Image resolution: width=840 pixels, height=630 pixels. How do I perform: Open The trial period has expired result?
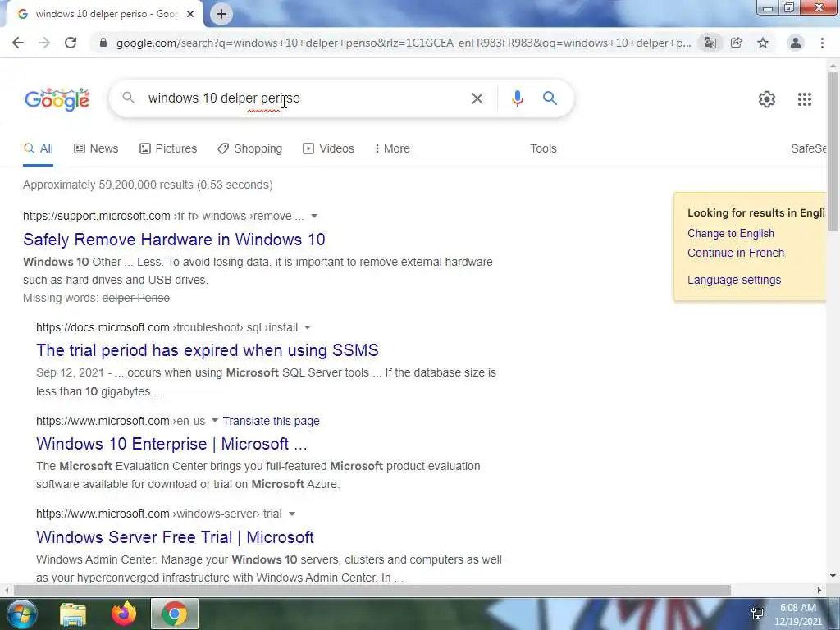[x=208, y=350]
